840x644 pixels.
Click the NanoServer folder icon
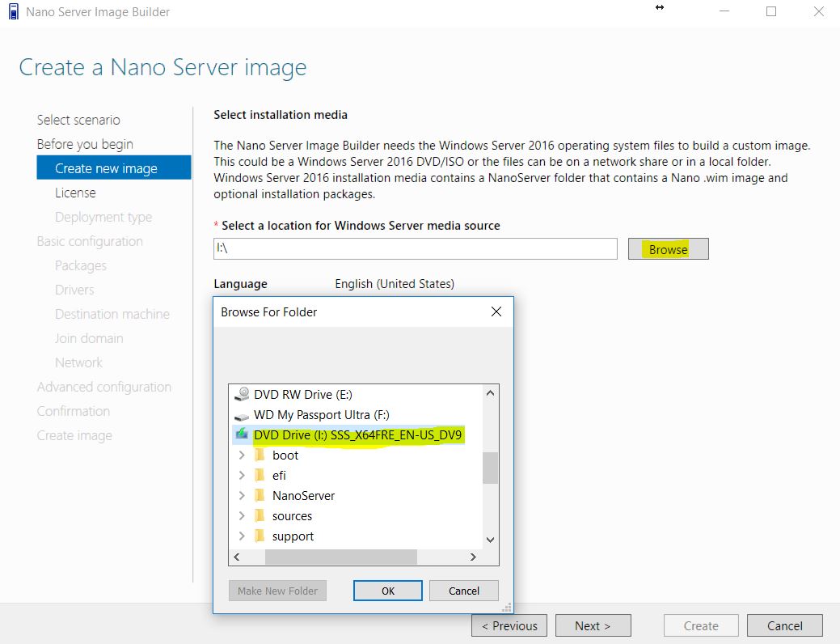click(x=260, y=495)
